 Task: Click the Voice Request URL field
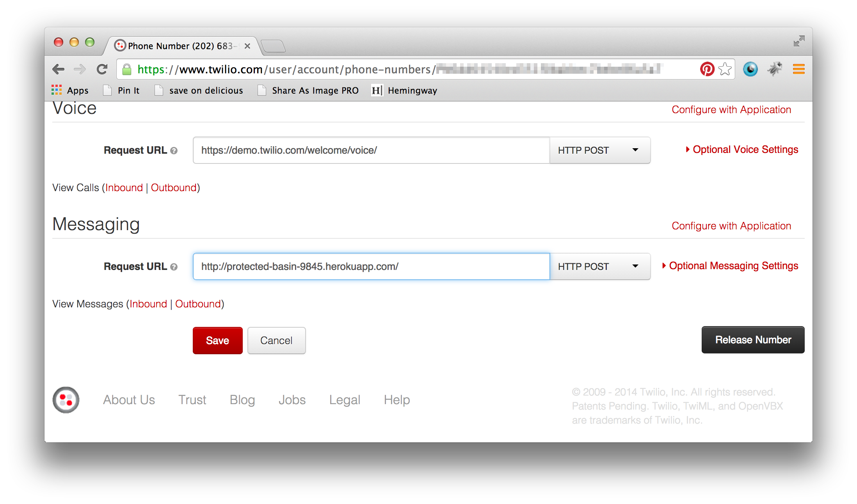tap(371, 150)
